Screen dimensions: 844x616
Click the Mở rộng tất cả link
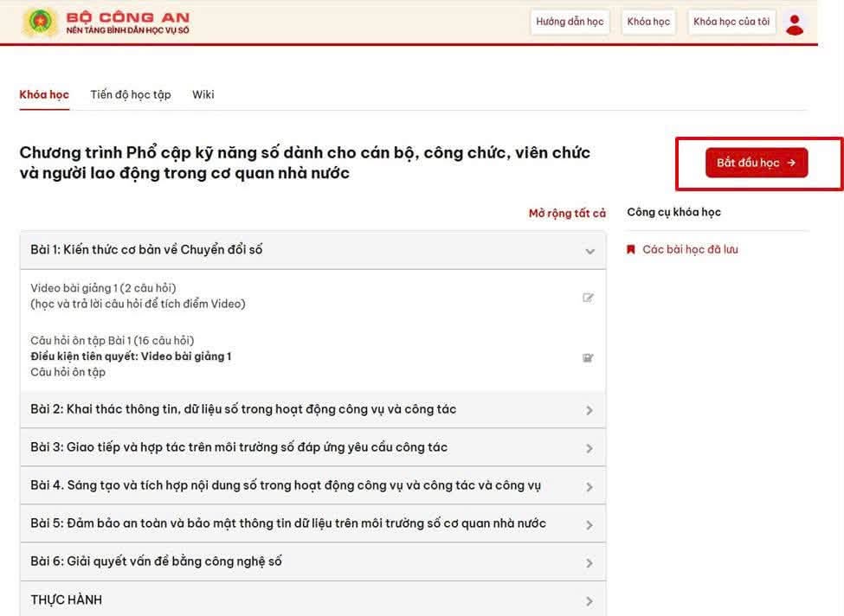pyautogui.click(x=567, y=214)
